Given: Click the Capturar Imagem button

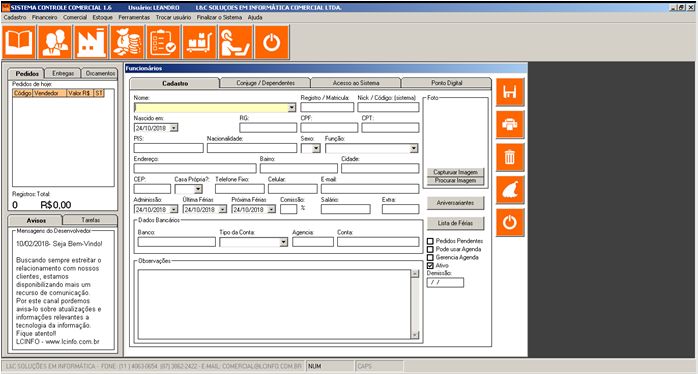Looking at the screenshot, I should tap(455, 172).
